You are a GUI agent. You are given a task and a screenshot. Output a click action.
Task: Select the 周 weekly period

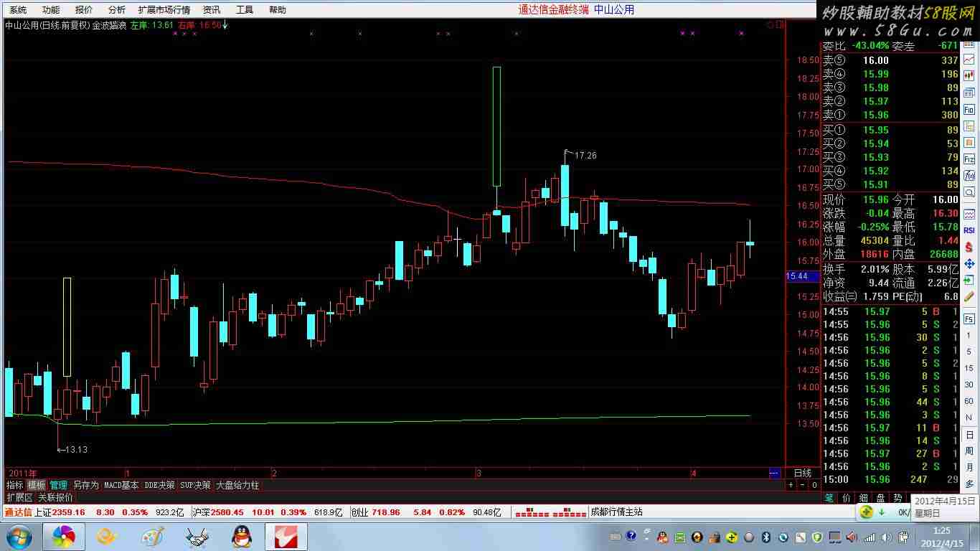(969, 451)
